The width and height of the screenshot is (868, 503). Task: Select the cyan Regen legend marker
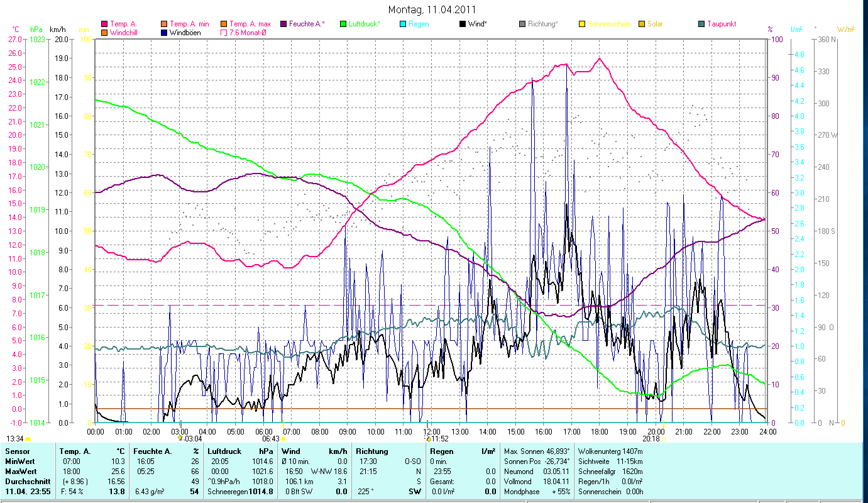[403, 24]
